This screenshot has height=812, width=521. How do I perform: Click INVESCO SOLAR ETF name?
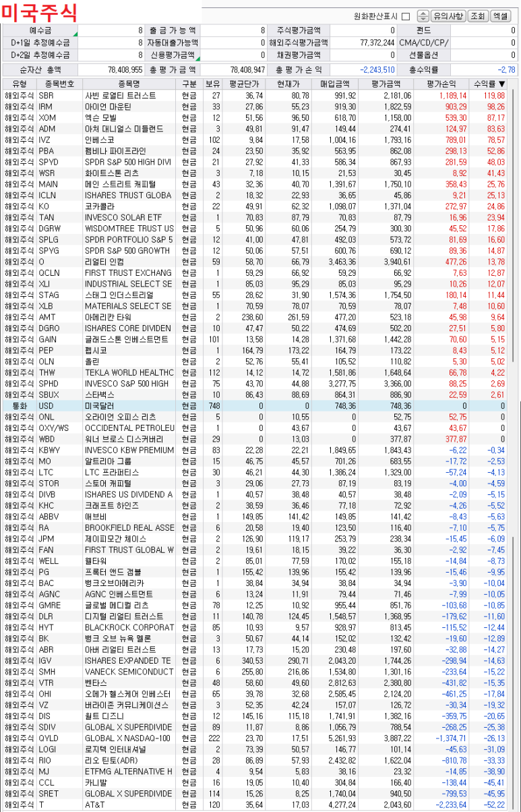[x=123, y=218]
